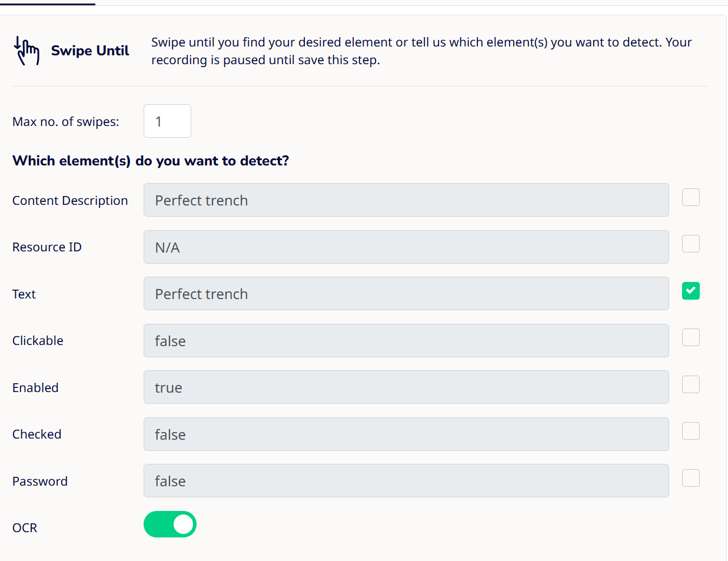This screenshot has width=728, height=561.
Task: Click the OCR label
Action: (x=25, y=528)
